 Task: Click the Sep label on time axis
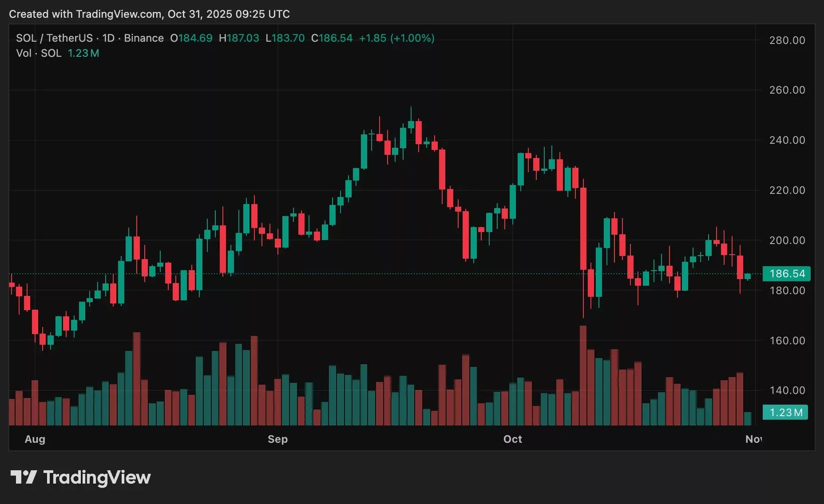pos(277,439)
